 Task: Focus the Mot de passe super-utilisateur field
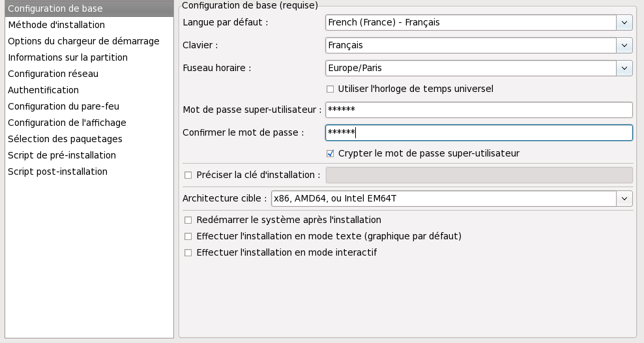[x=479, y=110]
